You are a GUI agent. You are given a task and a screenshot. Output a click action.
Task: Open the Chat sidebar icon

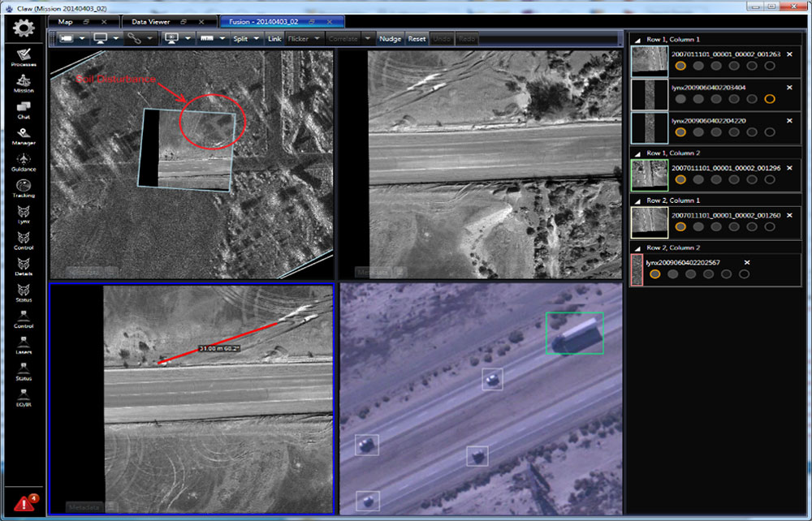[x=24, y=107]
